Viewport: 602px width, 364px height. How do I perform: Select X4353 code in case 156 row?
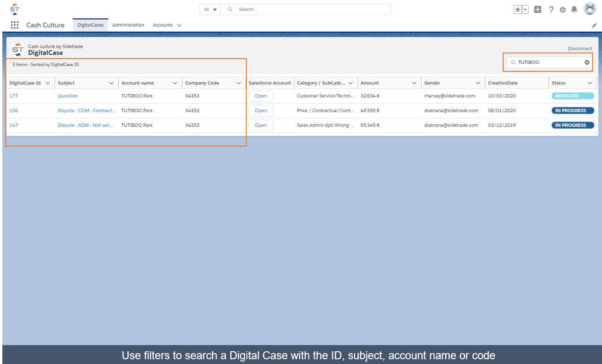pos(192,111)
